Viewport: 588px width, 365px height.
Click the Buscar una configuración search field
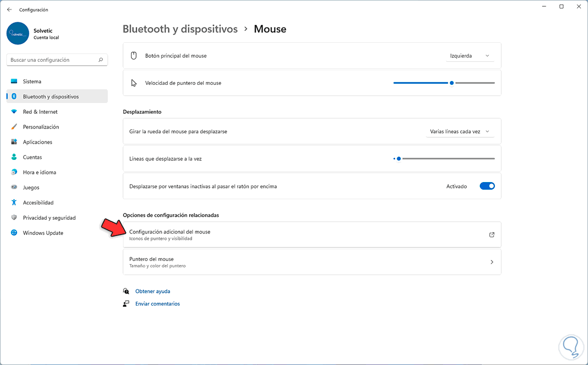point(53,60)
